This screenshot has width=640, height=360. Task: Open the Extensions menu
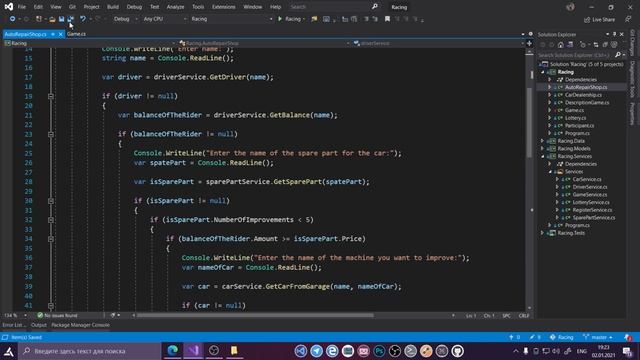coord(223,7)
